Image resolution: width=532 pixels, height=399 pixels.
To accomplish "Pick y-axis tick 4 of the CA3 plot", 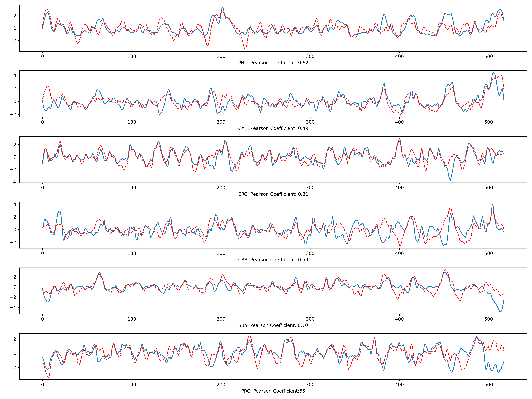I will point(15,204).
